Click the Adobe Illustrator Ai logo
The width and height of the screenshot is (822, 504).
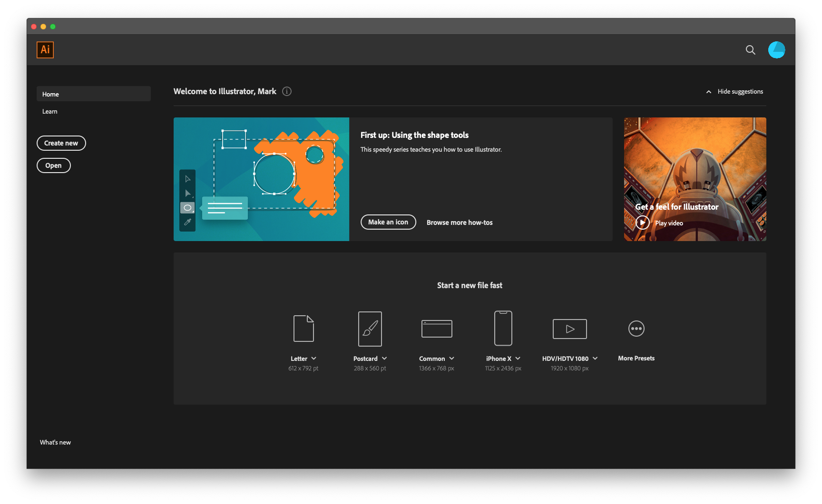pyautogui.click(x=45, y=50)
